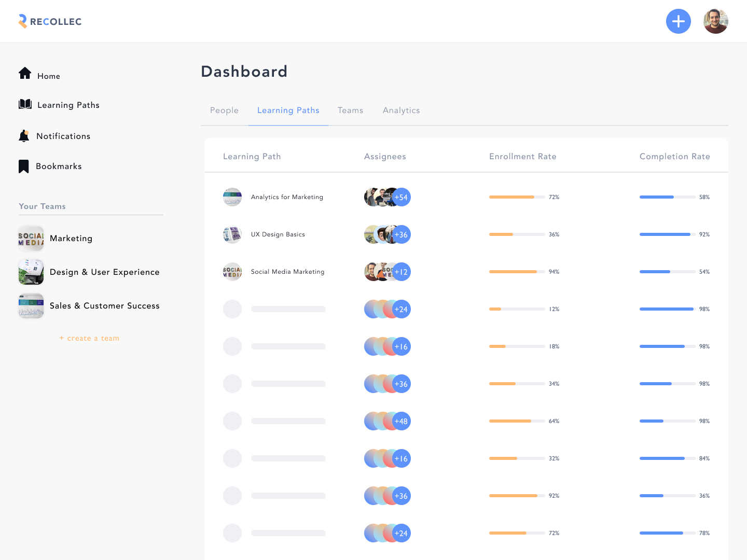Click the Home house icon
747x560 pixels.
[x=25, y=73]
